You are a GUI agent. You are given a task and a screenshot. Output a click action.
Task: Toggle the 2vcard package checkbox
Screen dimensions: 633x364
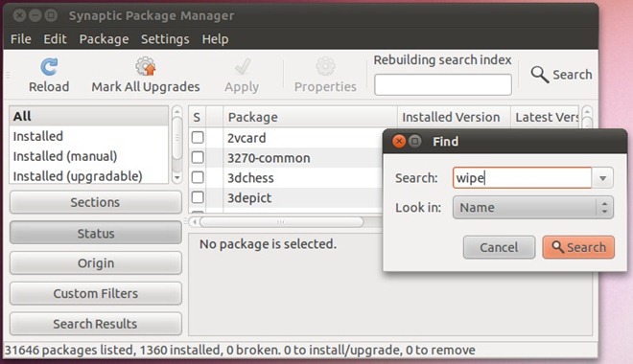pos(198,137)
